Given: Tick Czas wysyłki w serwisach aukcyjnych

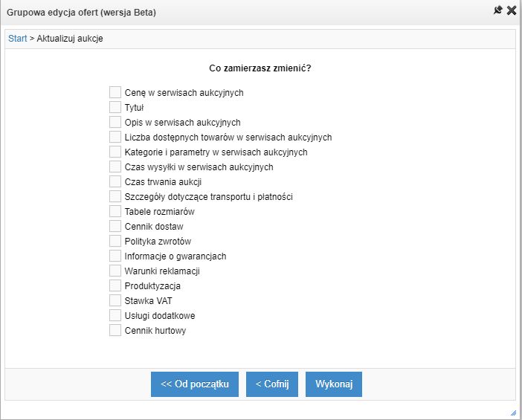Looking at the screenshot, I should [x=115, y=167].
